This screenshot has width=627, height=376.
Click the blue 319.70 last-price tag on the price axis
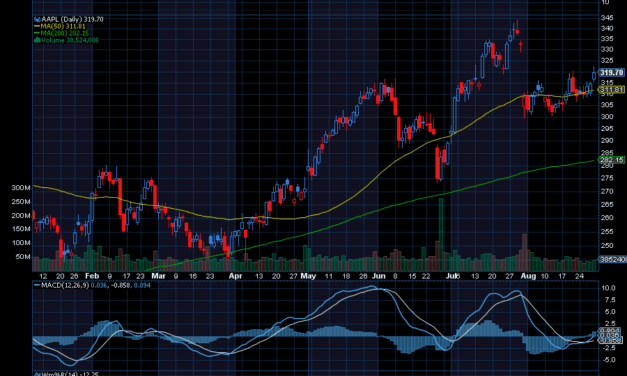[611, 72]
